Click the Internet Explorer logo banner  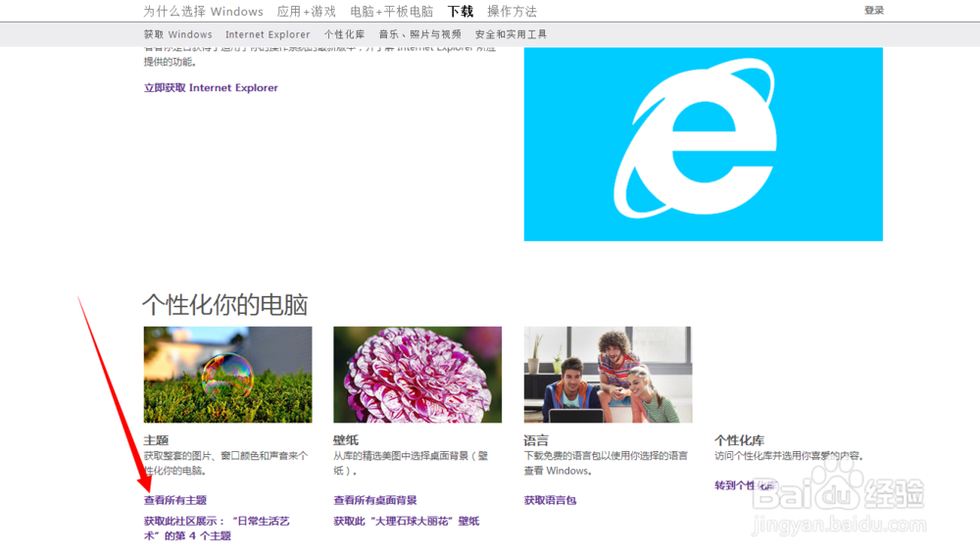(x=703, y=144)
